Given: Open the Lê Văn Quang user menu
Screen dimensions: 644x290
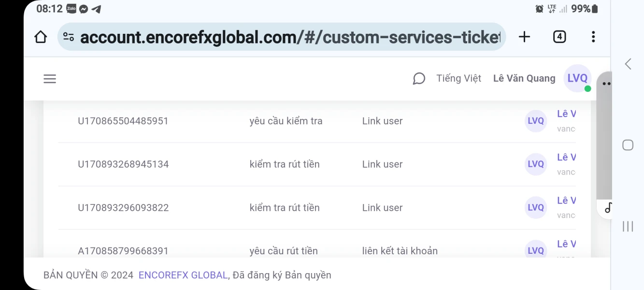Looking at the screenshot, I should pyautogui.click(x=524, y=78).
